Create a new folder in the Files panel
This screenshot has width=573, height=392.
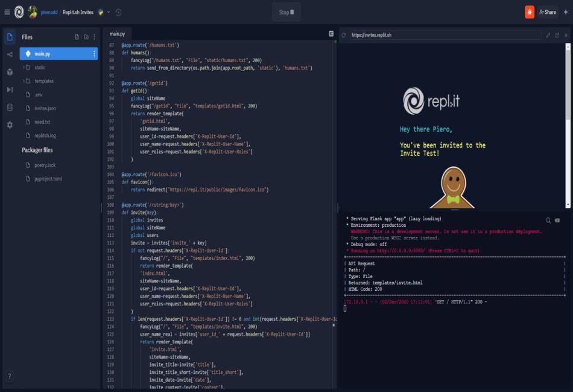[x=86, y=37]
